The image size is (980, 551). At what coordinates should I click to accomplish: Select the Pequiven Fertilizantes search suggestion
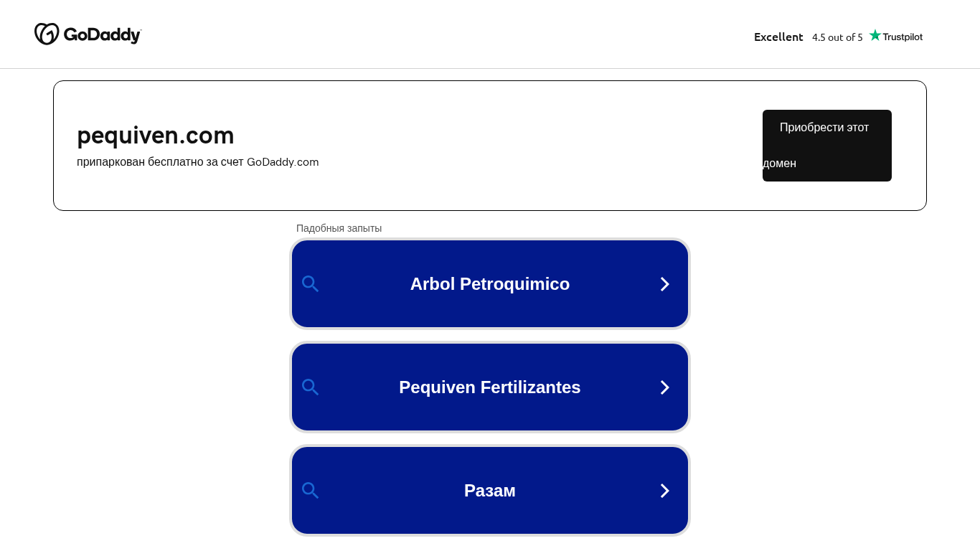click(x=489, y=387)
